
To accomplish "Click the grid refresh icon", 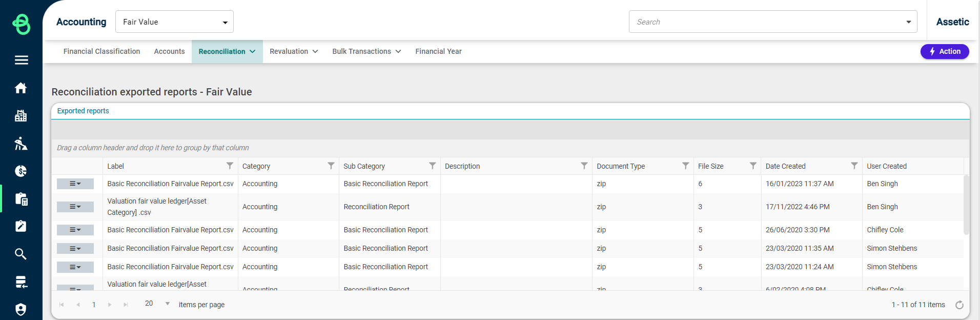I will click(959, 305).
